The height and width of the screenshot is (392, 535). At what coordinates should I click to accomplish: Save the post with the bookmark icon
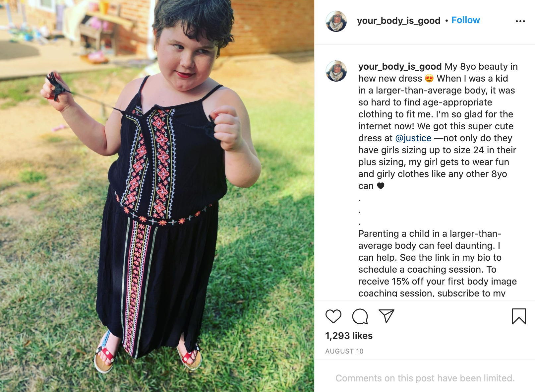pyautogui.click(x=519, y=316)
